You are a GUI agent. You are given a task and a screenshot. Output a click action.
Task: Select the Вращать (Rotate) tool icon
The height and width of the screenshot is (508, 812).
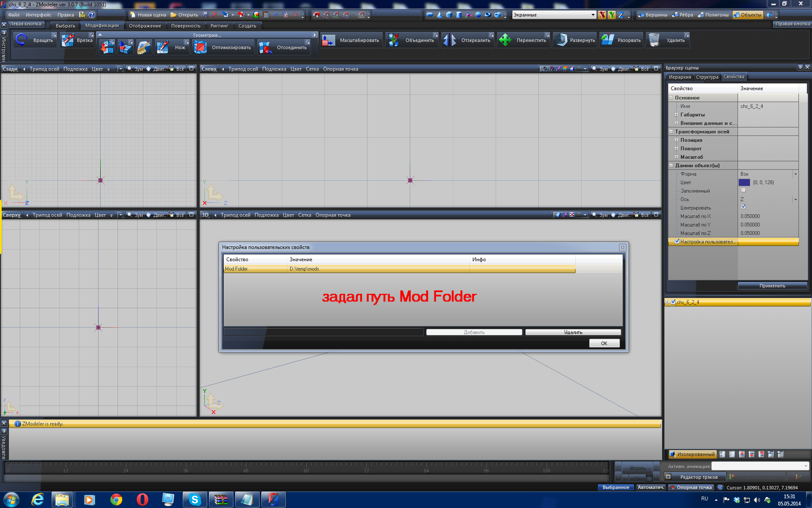21,40
